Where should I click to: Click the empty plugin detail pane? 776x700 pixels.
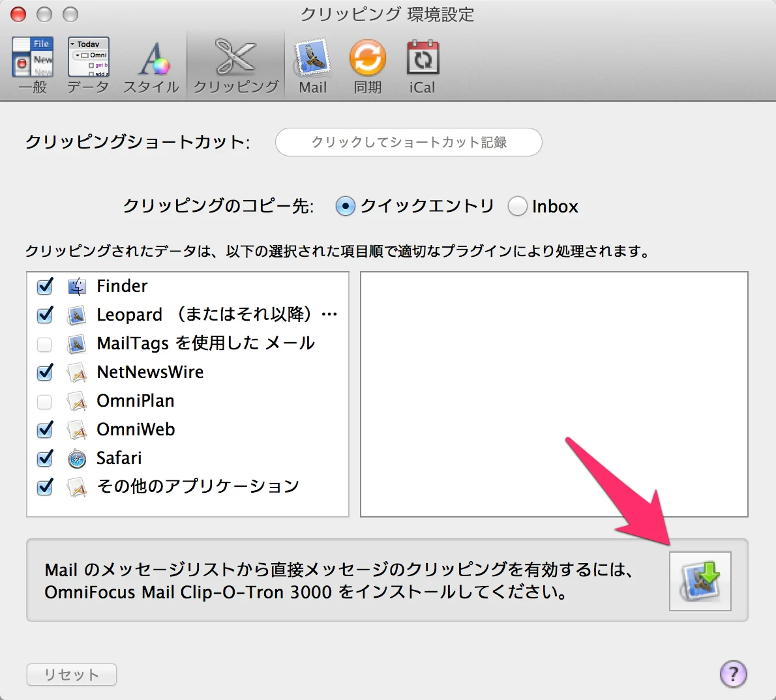[554, 394]
